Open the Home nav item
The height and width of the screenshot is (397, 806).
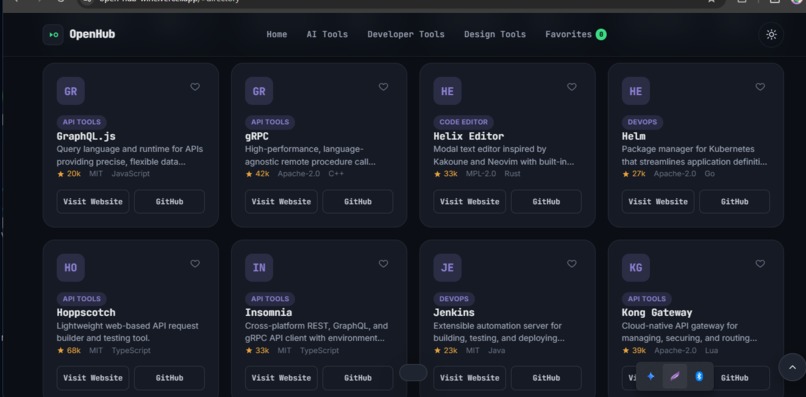(x=277, y=34)
